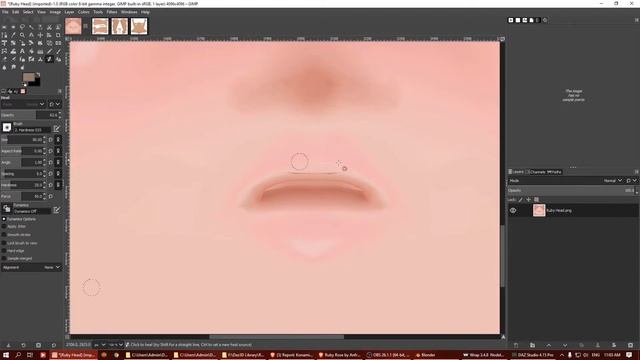
Task: Open tool options Mode dropdown
Action: pyautogui.click(x=23, y=104)
